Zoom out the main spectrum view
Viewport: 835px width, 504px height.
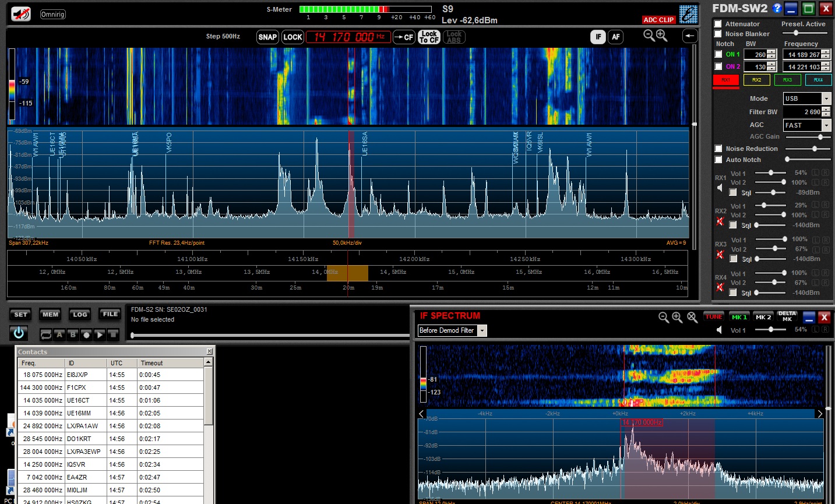coord(649,36)
